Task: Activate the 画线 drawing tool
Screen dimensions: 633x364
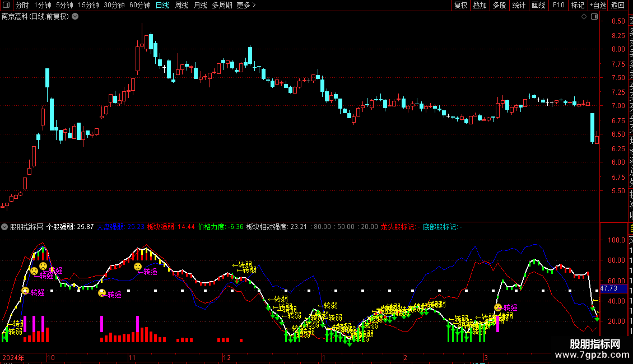Action: pos(538,5)
